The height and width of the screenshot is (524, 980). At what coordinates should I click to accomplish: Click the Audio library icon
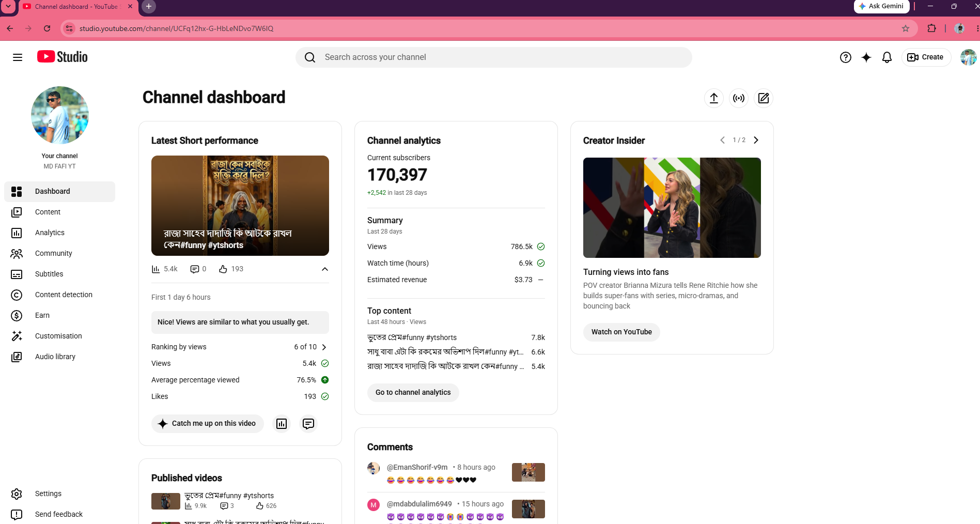(x=17, y=357)
